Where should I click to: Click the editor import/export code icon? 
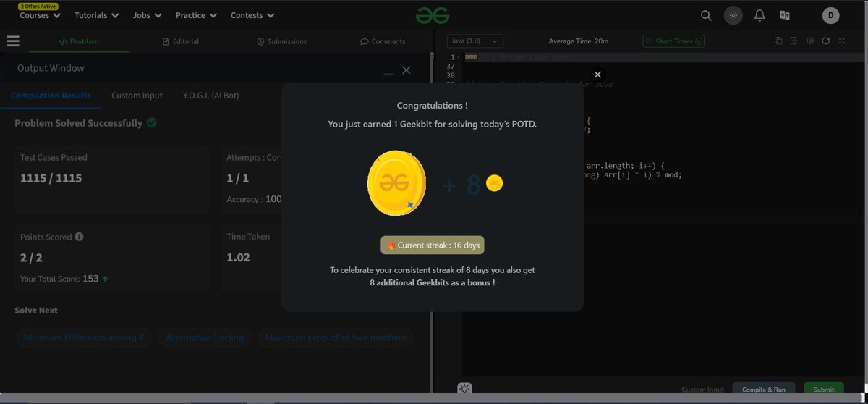point(793,41)
